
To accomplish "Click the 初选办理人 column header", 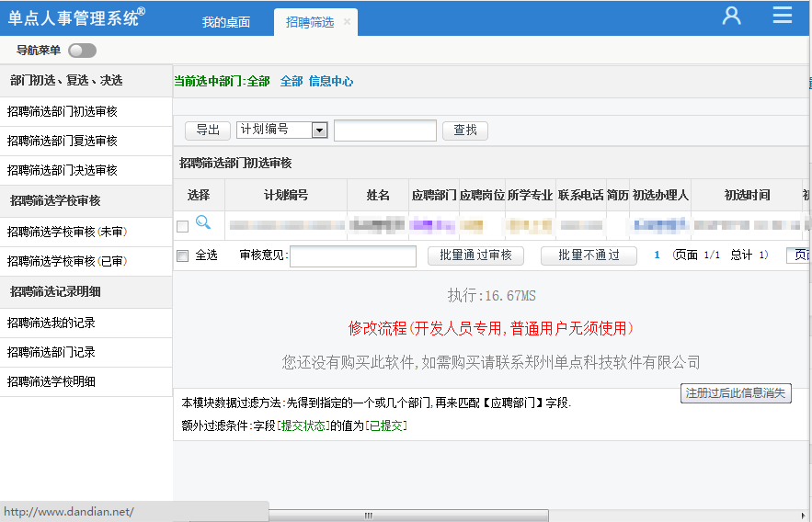I will click(660, 195).
